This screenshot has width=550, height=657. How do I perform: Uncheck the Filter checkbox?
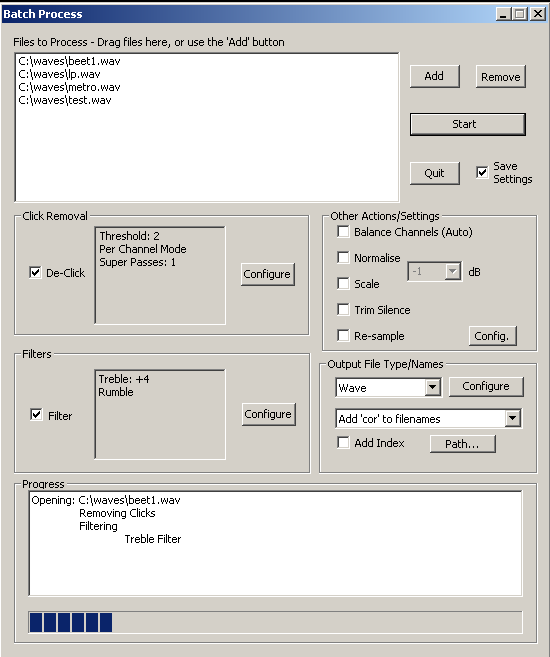[x=36, y=415]
